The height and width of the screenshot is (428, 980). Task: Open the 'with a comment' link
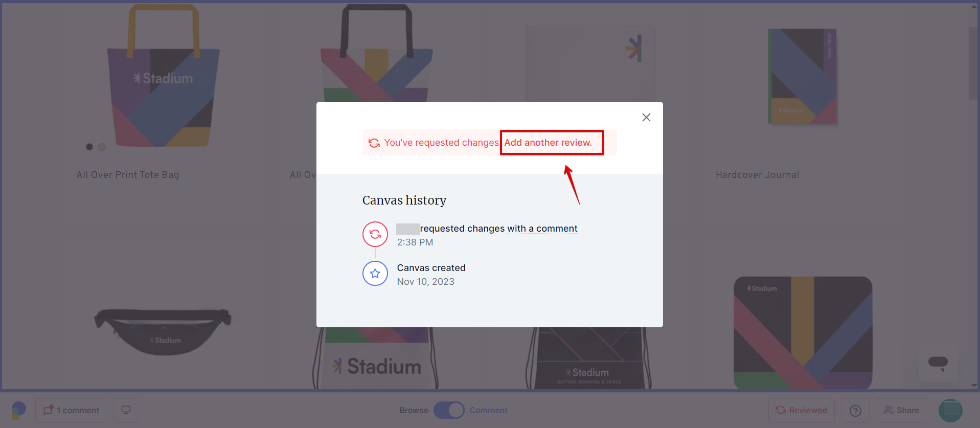click(x=542, y=229)
